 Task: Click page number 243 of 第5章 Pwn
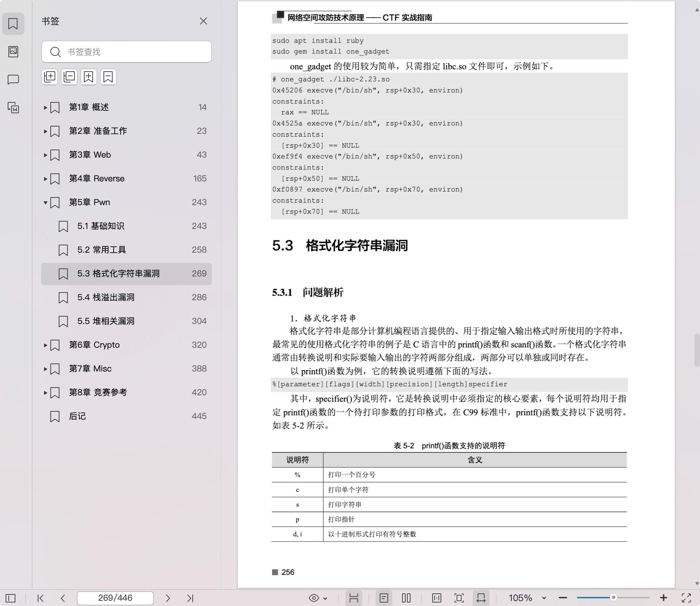199,202
